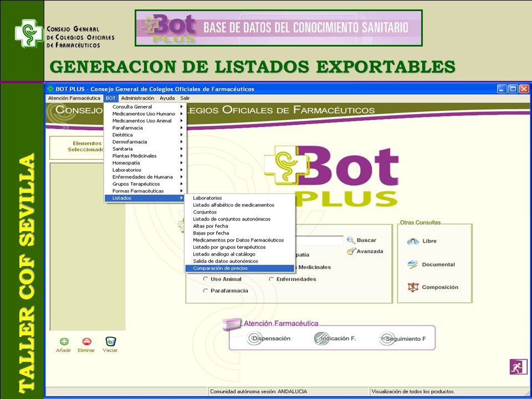Click the purple exit door icon
532x399 pixels.
519,367
